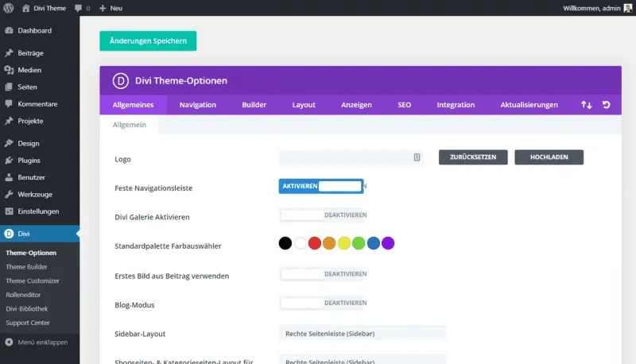636x364 pixels.
Task: Click the Einstellungen settings icon
Action: click(9, 211)
